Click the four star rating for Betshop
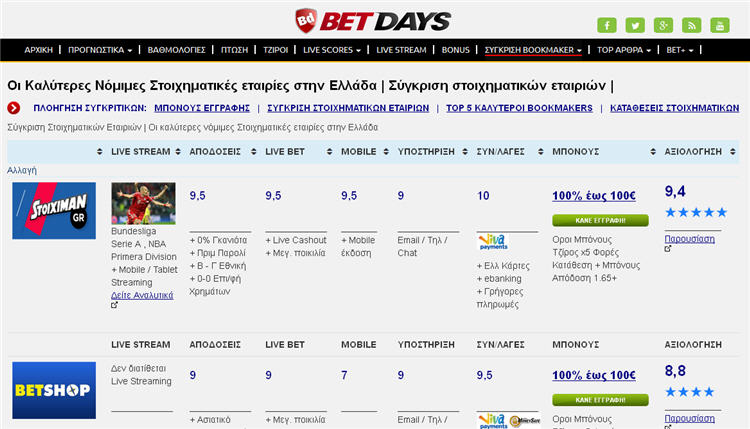Viewport: 750px width, 429px height. coord(690,392)
